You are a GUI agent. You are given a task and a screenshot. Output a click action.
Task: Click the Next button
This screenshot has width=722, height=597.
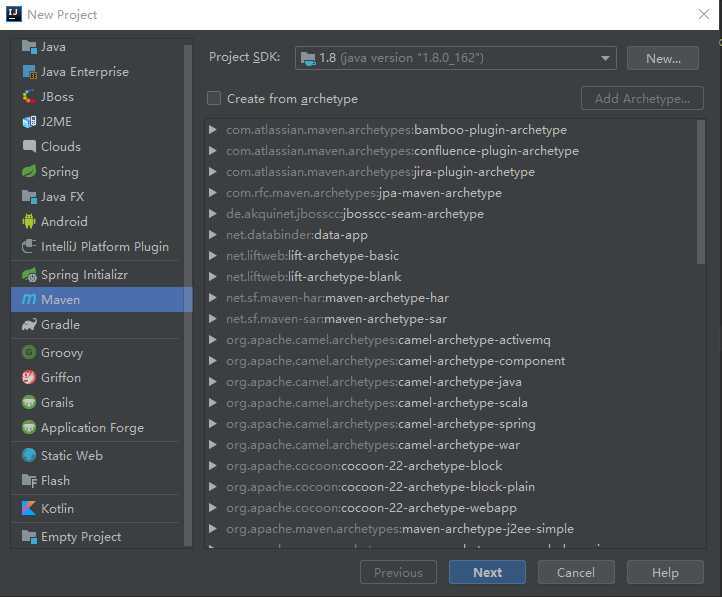487,572
